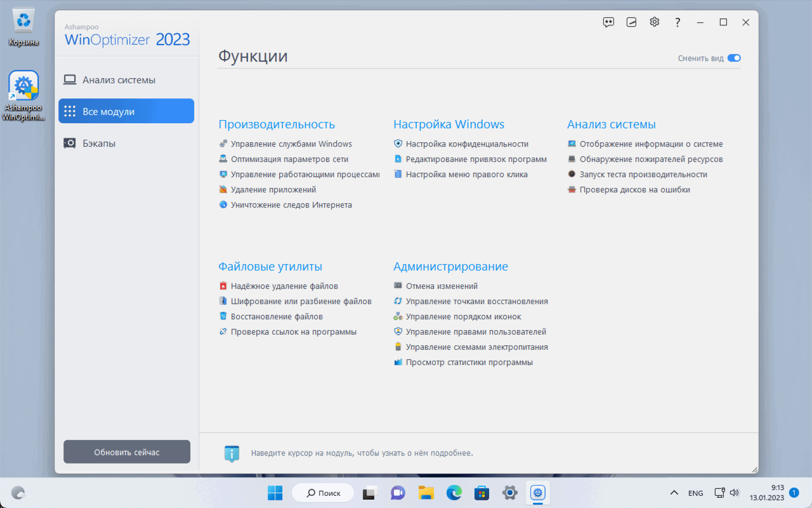
Task: Show hidden tray icons chevron
Action: pyautogui.click(x=674, y=493)
